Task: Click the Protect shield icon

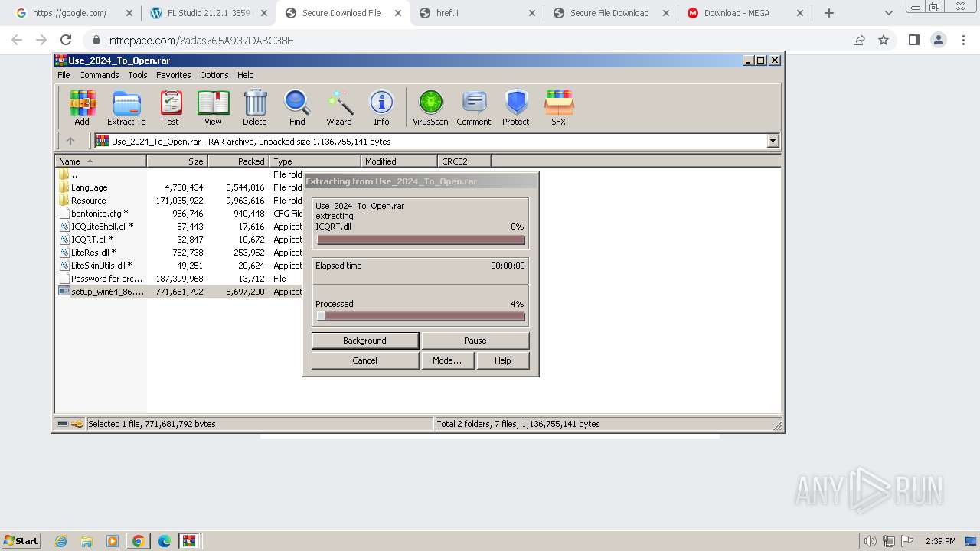Action: coord(516,107)
